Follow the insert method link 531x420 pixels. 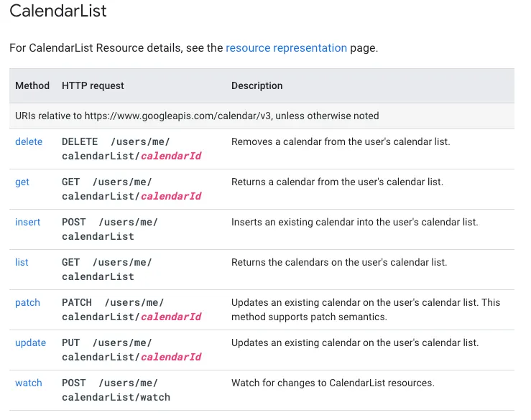28,222
